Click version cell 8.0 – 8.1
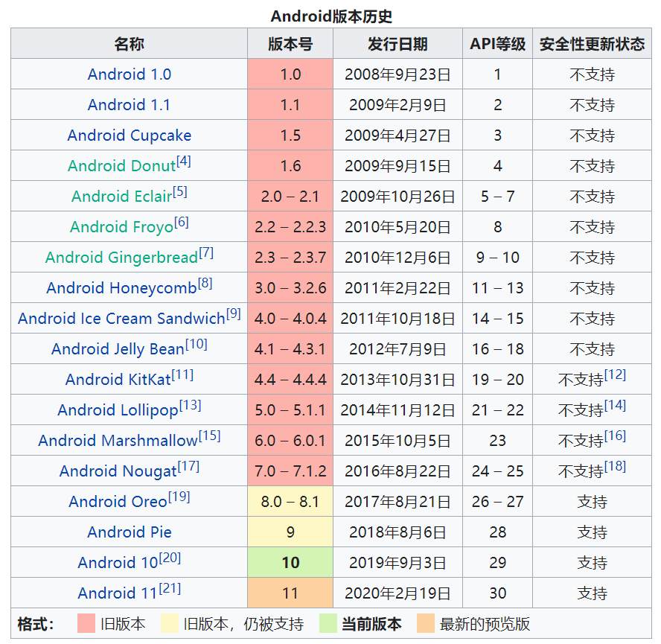Screen dimensions: 661x644 (x=290, y=502)
